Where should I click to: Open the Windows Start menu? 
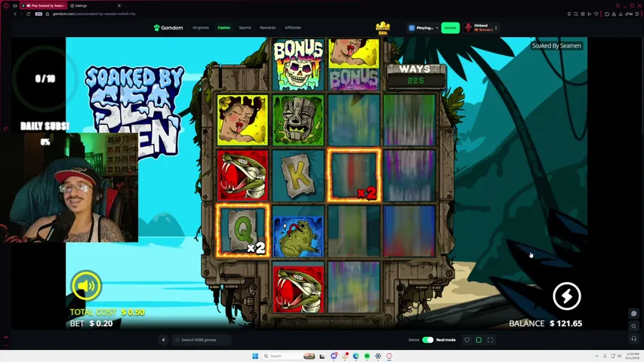coord(255,356)
